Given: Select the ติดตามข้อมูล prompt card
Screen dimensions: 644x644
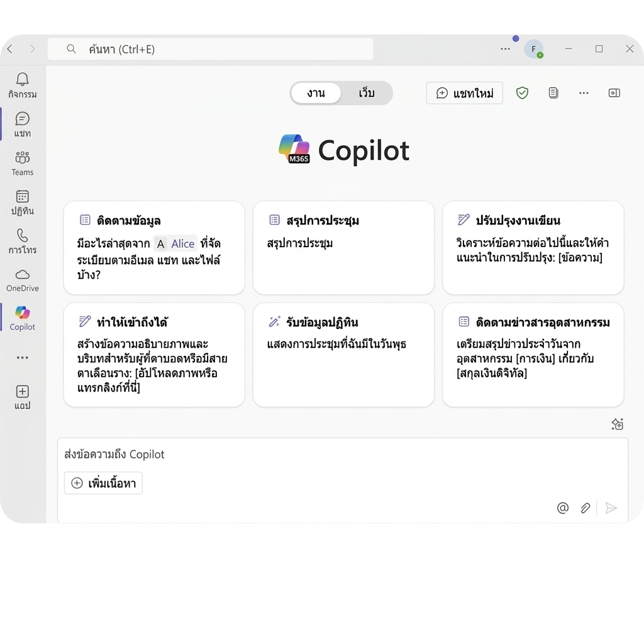Looking at the screenshot, I should pyautogui.click(x=154, y=248).
